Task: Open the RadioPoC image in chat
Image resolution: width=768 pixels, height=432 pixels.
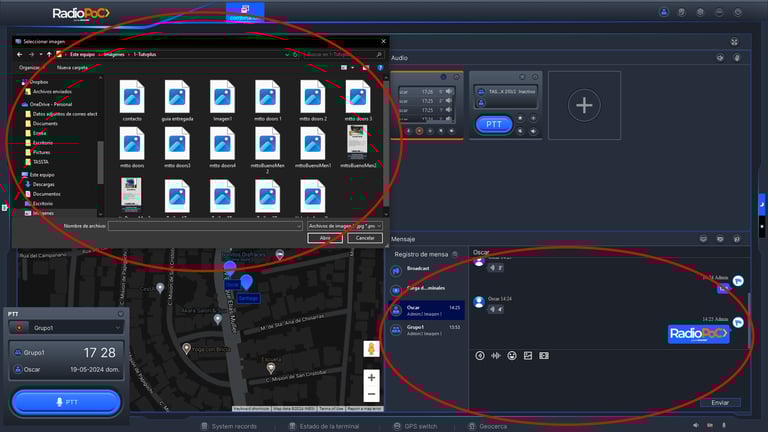Action: [698, 334]
